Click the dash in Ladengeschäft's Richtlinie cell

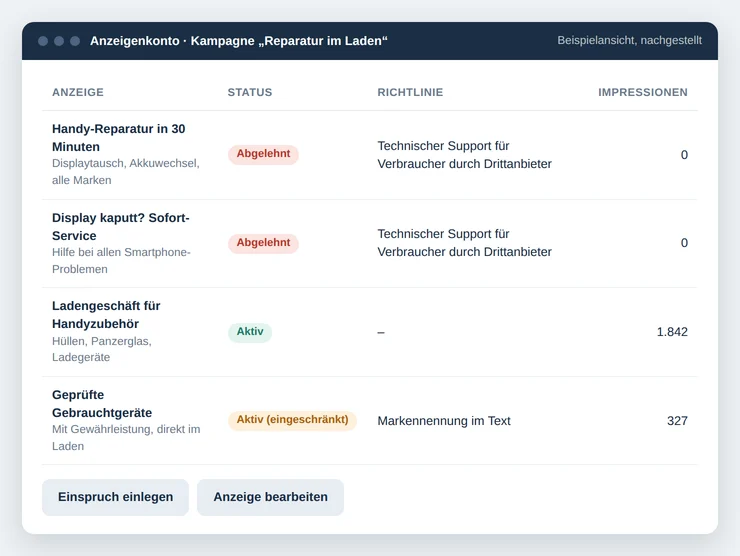381,333
